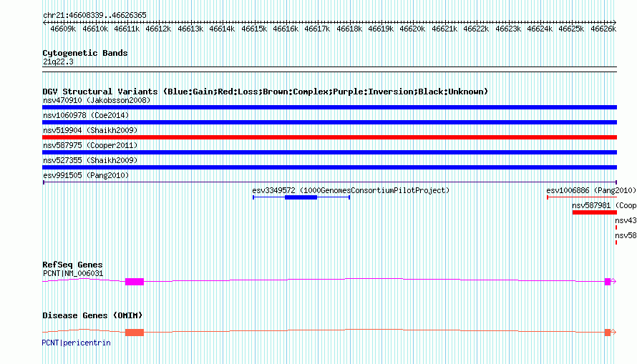Click the blue gain bar for nsv470910

pyautogui.click(x=329, y=107)
